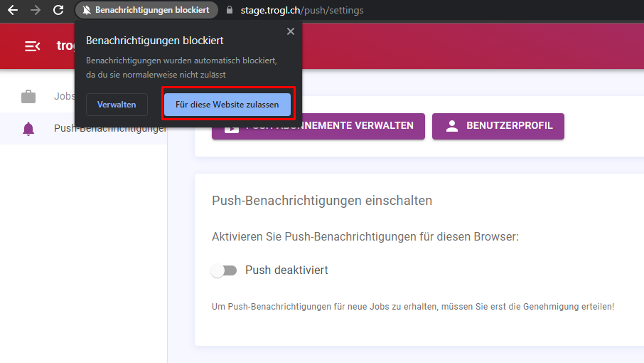Allow notifications with Für diese Website zulassen
This screenshot has width=644, height=363.
227,105
